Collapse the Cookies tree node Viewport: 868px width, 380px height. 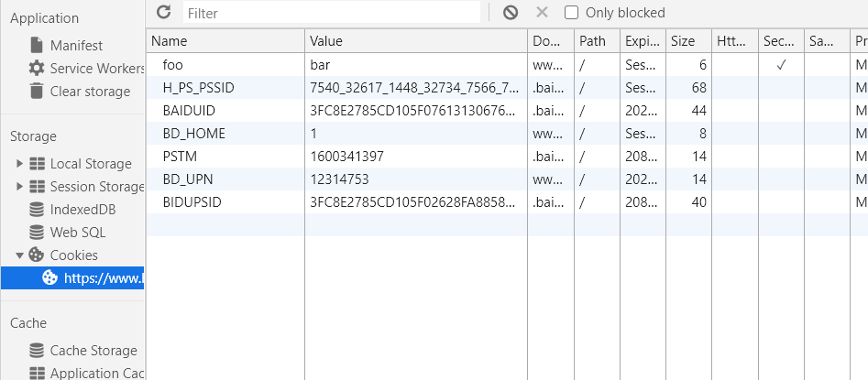(20, 255)
